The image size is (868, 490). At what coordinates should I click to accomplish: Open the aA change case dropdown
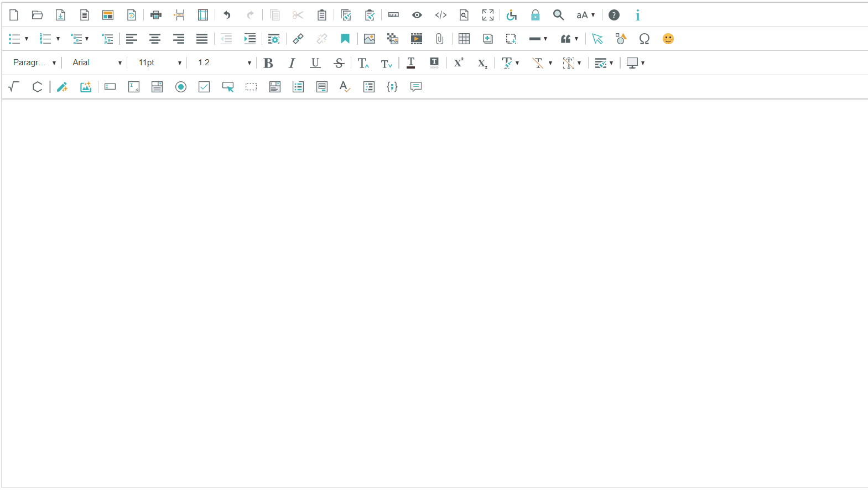point(586,15)
